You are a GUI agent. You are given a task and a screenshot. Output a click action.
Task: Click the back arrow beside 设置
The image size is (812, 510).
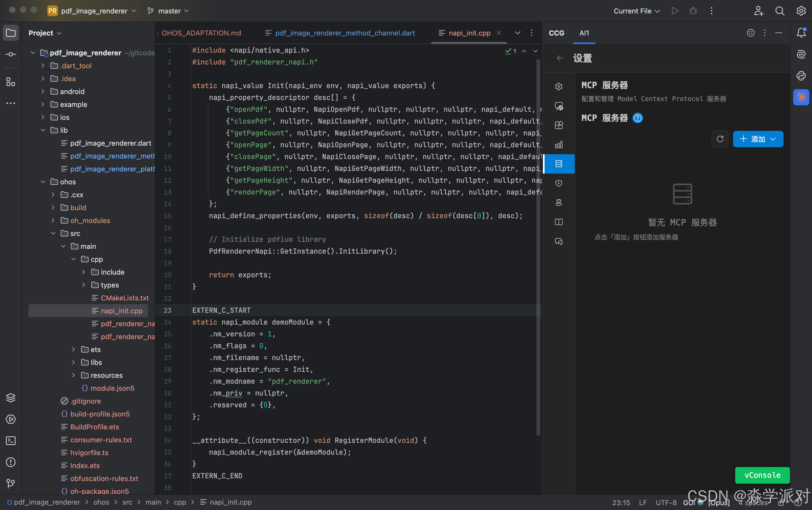pyautogui.click(x=560, y=58)
